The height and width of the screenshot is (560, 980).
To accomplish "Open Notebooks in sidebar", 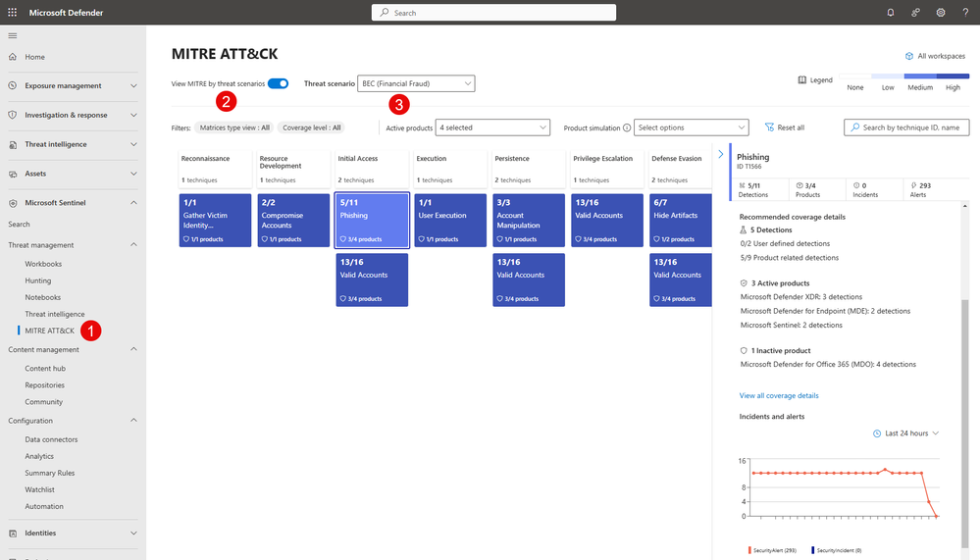I will click(42, 297).
